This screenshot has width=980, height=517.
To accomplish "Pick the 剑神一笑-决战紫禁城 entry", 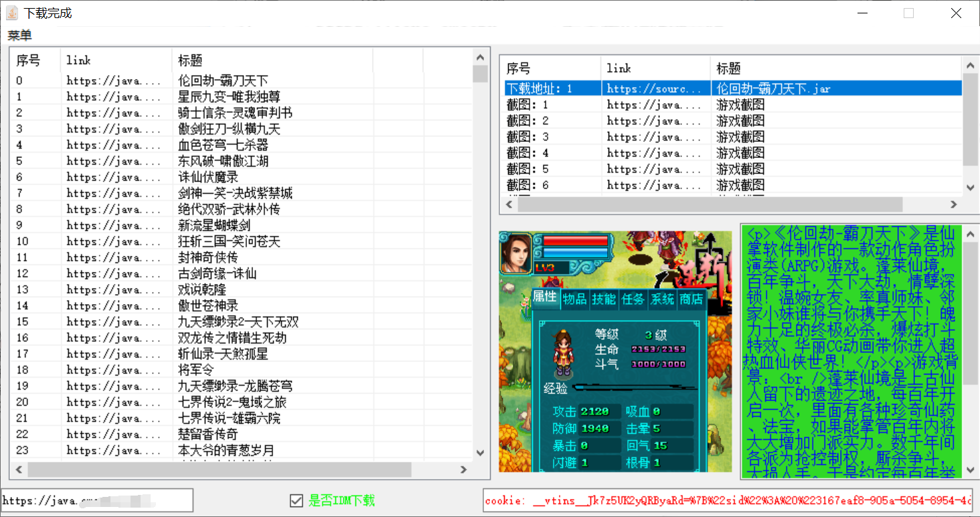I will (241, 194).
